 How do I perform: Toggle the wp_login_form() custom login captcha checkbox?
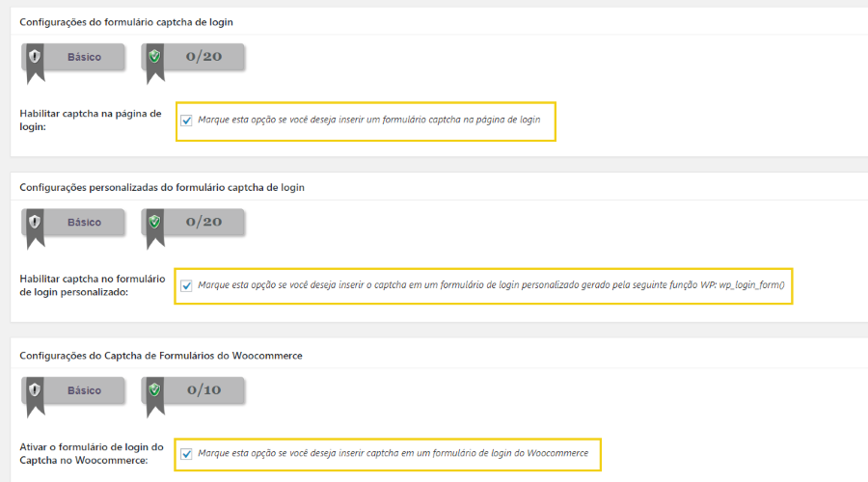coord(186,285)
